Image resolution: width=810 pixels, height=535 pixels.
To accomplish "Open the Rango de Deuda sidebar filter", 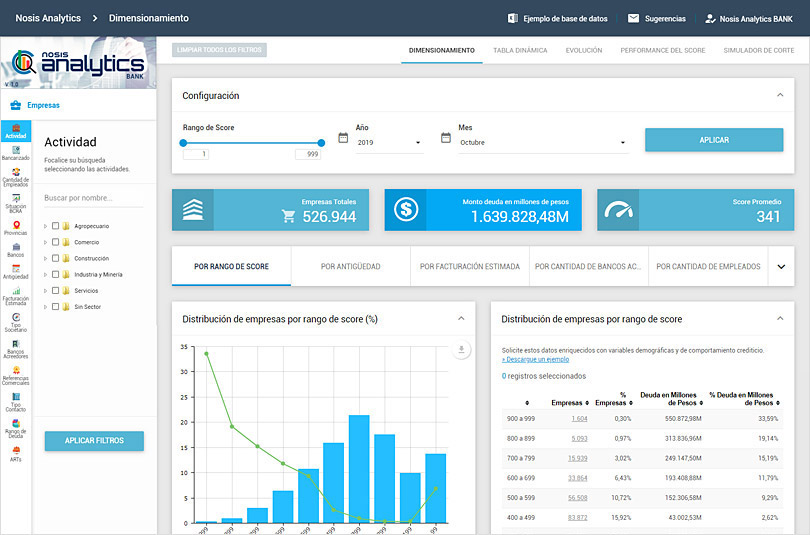I will tap(15, 429).
